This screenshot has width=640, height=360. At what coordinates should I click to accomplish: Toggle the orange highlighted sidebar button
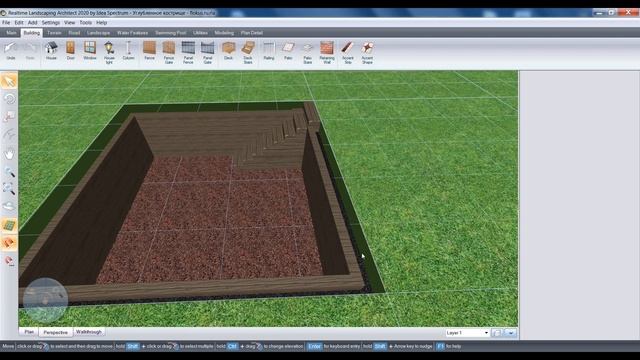pos(9,242)
